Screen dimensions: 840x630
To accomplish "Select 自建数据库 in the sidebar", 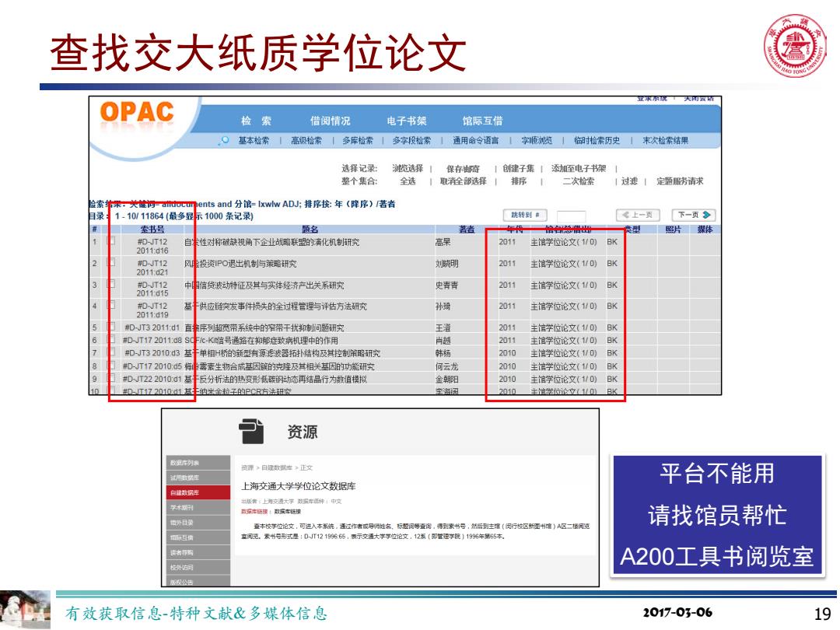I will pyautogui.click(x=198, y=492).
